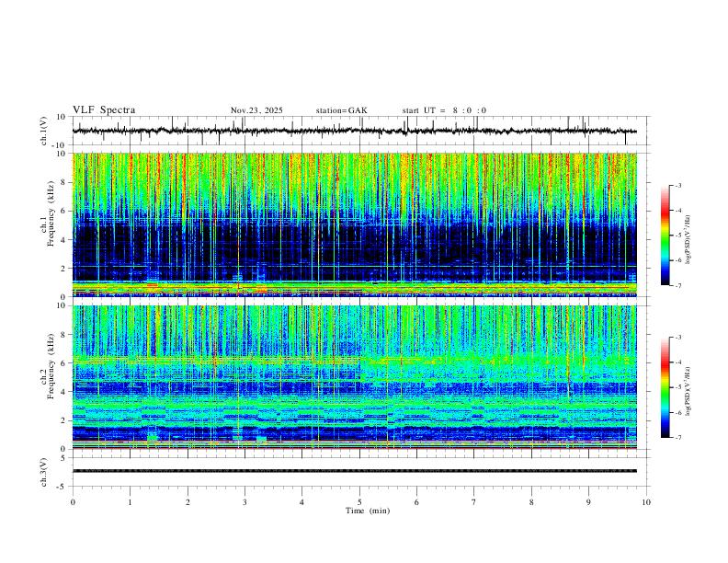Image resolution: width=728 pixels, height=563 pixels.
Task: Click the '-7' value on the lower colorbar
Action: (677, 438)
